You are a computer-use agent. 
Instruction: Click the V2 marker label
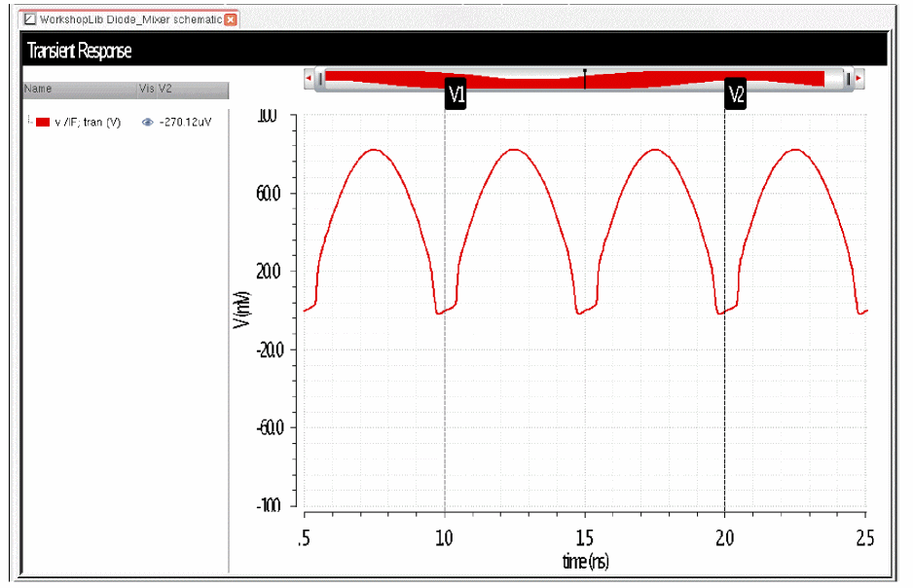click(736, 93)
